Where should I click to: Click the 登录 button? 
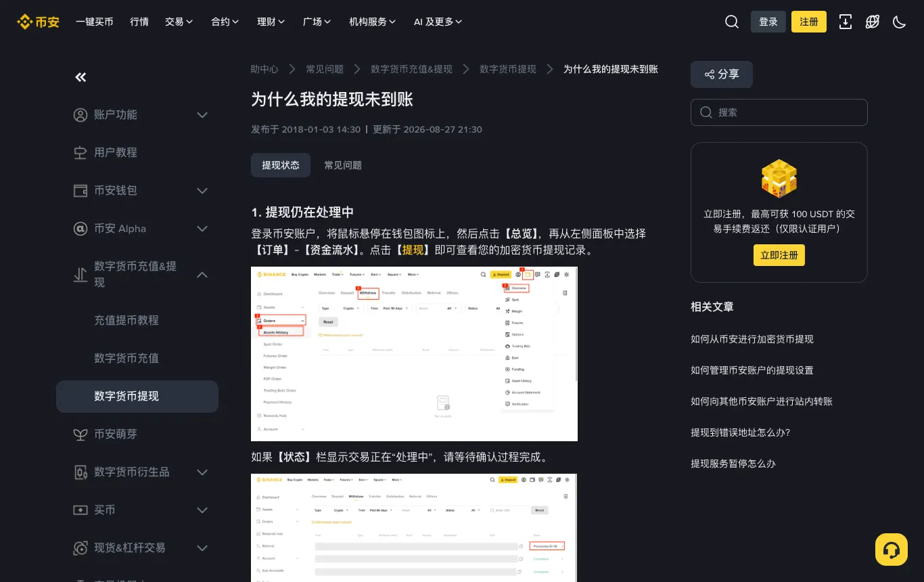(768, 22)
